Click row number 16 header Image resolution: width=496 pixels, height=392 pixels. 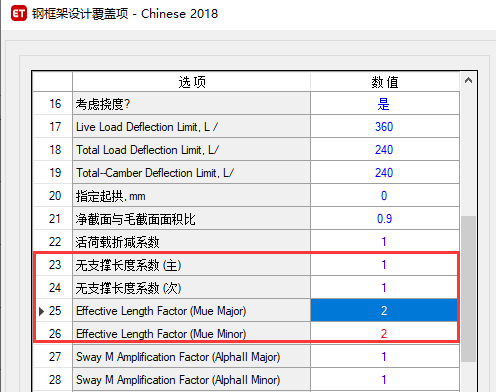pos(53,104)
